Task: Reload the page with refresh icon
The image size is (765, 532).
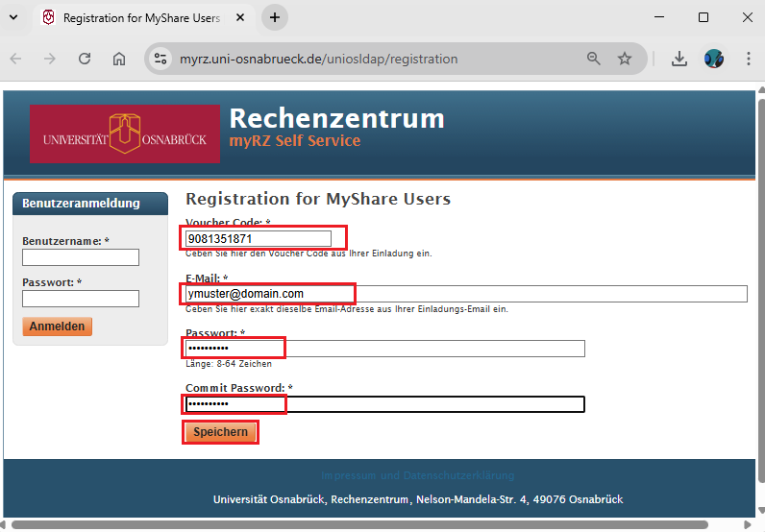Action: pyautogui.click(x=85, y=59)
